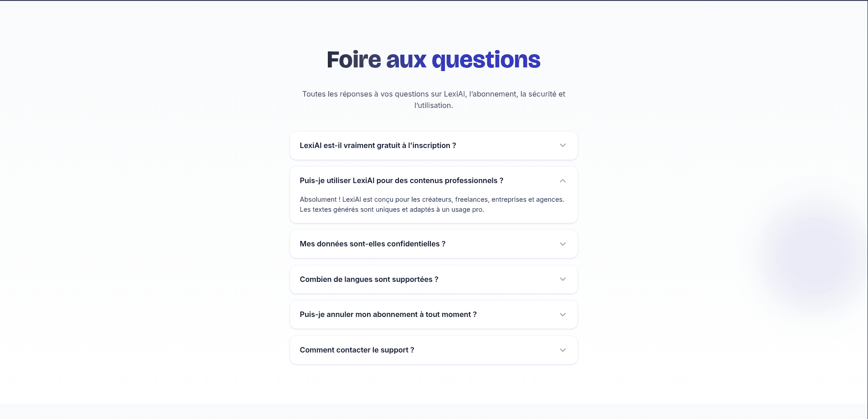Close "Puis-je utiliser LexiAI pour des contenus professionnels ?"
Viewport: 868px width, 419px height.
pos(401,181)
